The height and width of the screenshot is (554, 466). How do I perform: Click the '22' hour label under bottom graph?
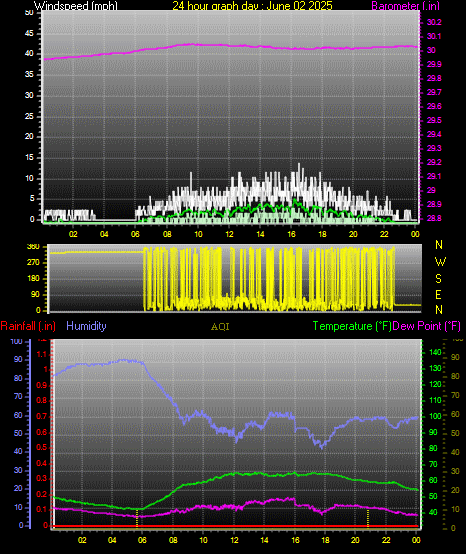click(x=386, y=540)
